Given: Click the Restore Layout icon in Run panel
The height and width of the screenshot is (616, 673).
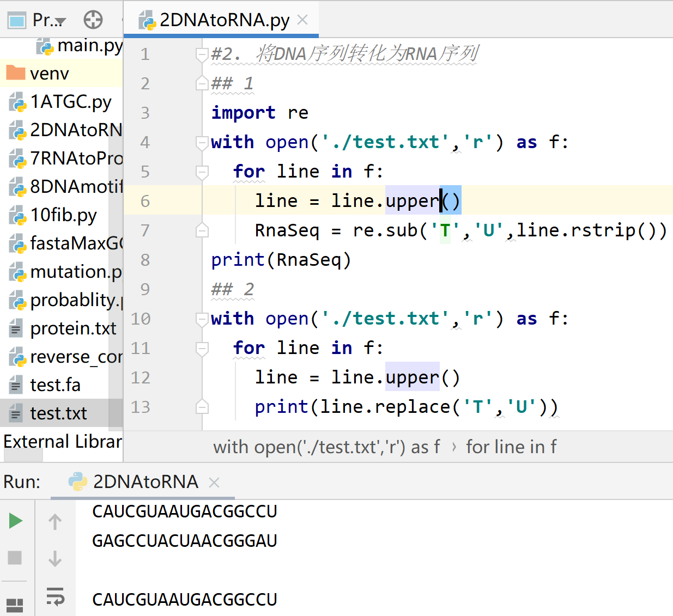Looking at the screenshot, I should (x=15, y=605).
